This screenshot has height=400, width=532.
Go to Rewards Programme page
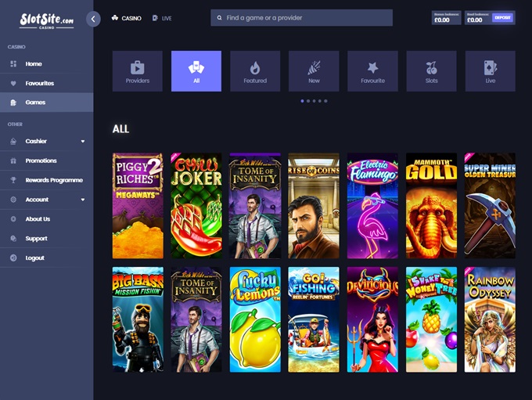pyautogui.click(x=53, y=180)
